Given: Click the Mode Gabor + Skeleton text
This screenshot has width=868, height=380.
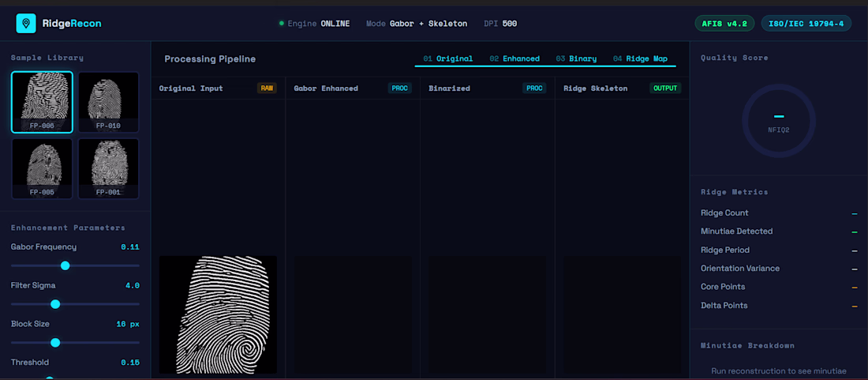Looking at the screenshot, I should (x=417, y=23).
